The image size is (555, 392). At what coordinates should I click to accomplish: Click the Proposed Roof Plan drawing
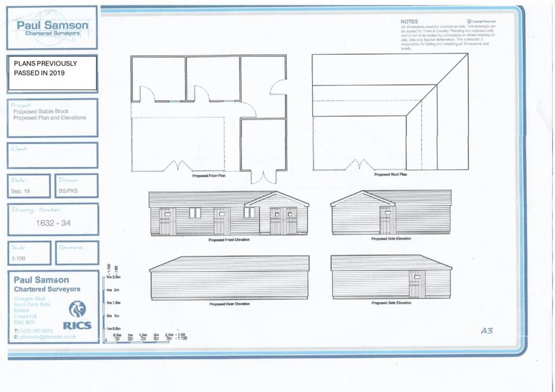(x=390, y=112)
